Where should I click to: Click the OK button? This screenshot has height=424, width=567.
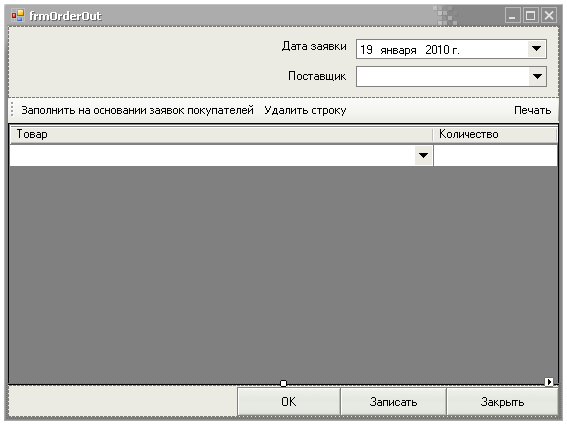(x=289, y=402)
